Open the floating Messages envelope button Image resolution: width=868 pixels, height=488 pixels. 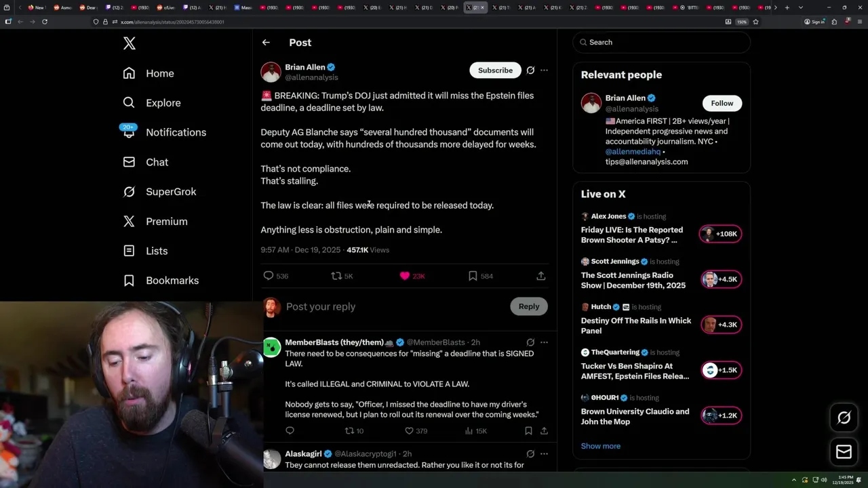click(844, 452)
